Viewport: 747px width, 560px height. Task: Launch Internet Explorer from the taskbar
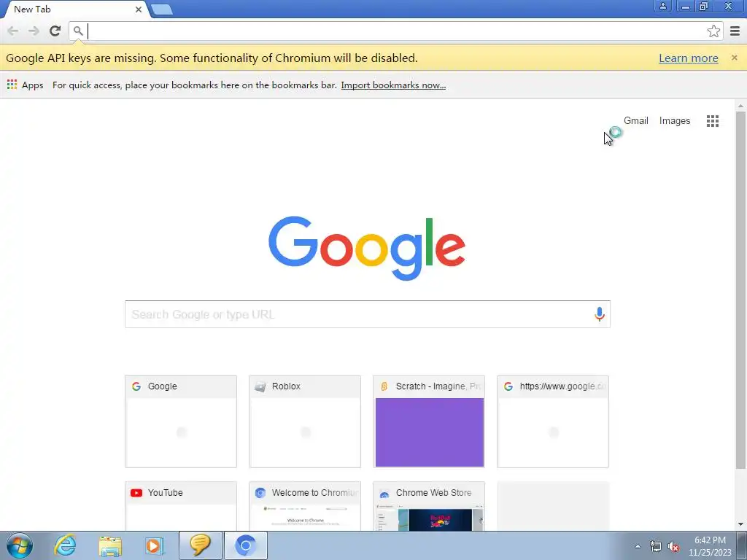click(65, 545)
